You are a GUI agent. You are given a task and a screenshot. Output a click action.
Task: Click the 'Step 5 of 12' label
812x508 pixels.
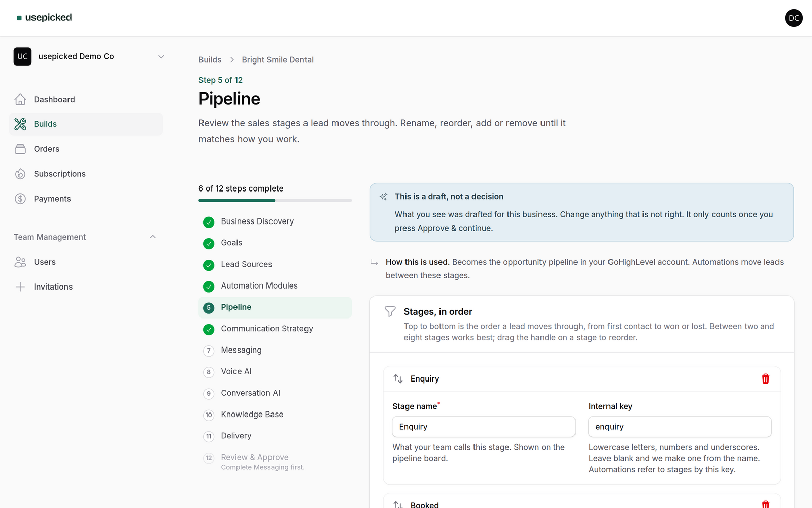tap(220, 80)
